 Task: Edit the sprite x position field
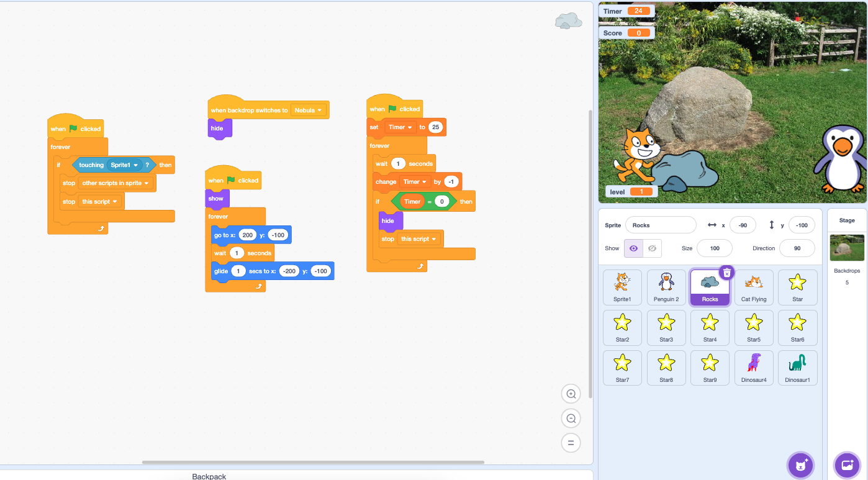click(x=743, y=225)
